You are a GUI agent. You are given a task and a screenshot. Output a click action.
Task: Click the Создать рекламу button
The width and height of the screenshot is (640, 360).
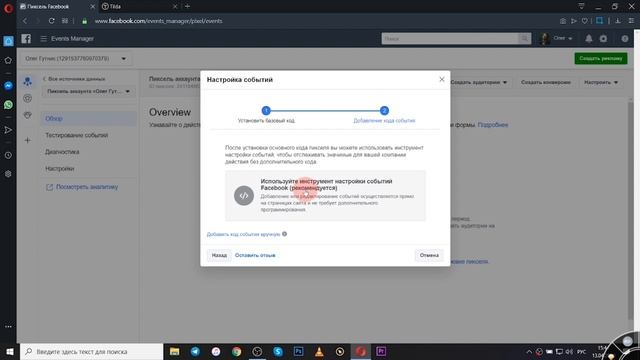[x=601, y=58]
